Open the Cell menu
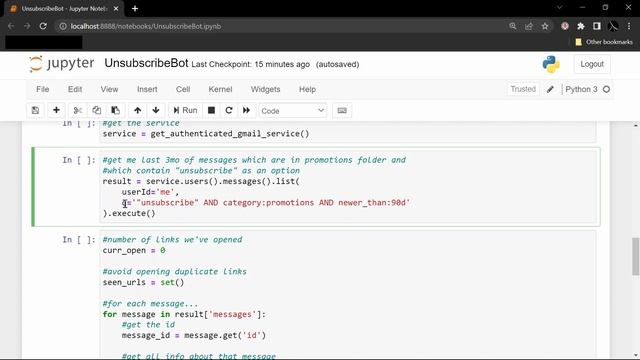 click(183, 89)
